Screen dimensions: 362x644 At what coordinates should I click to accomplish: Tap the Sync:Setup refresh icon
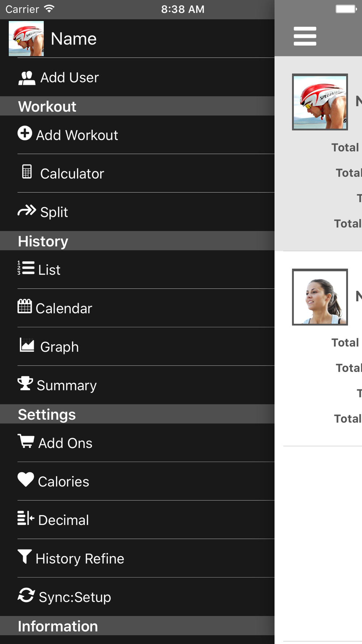[26, 595]
